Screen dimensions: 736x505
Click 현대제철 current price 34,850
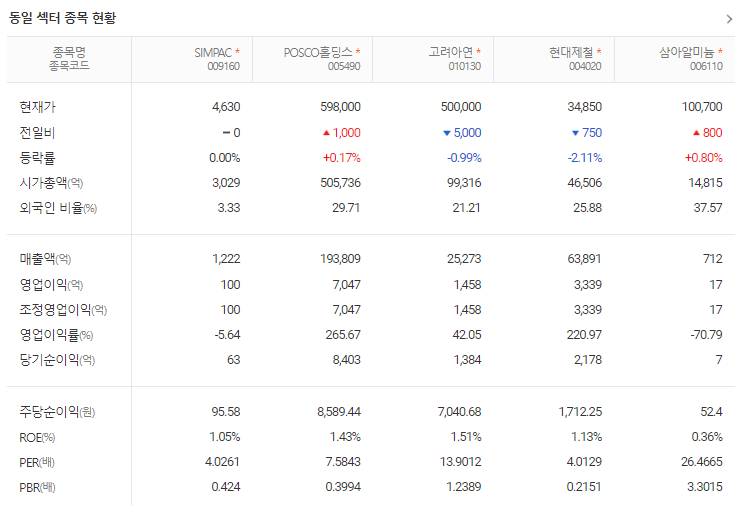(x=584, y=107)
